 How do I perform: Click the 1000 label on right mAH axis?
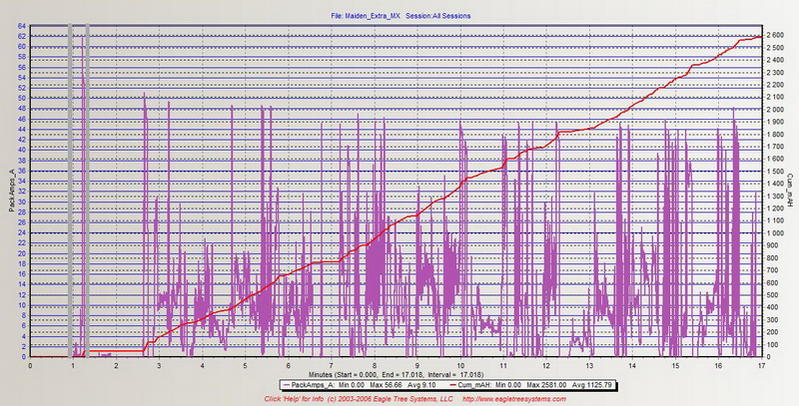775,233
